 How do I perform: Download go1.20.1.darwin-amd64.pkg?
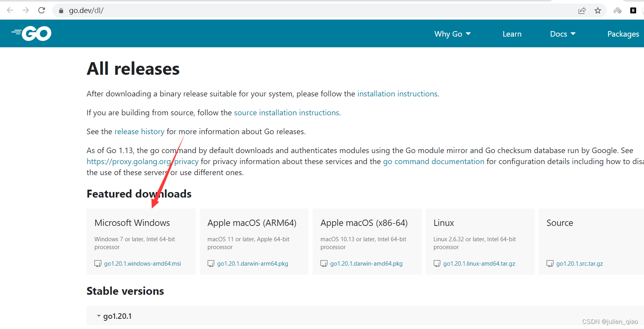click(366, 264)
